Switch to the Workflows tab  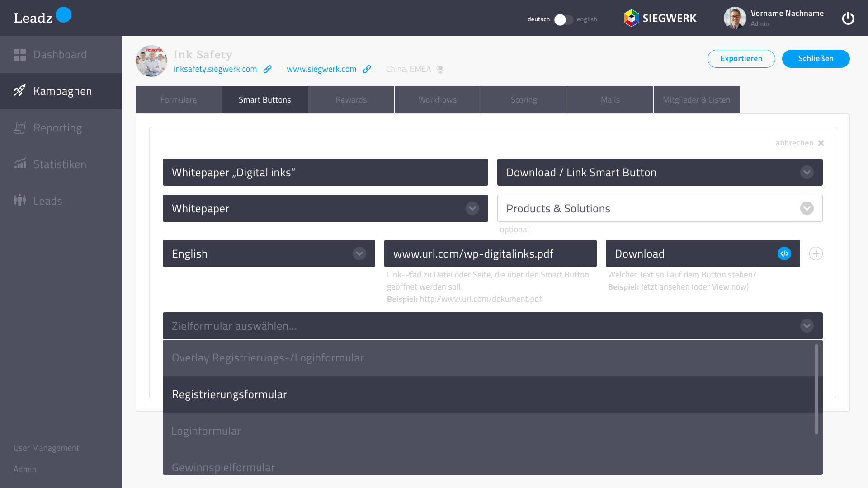pyautogui.click(x=437, y=100)
